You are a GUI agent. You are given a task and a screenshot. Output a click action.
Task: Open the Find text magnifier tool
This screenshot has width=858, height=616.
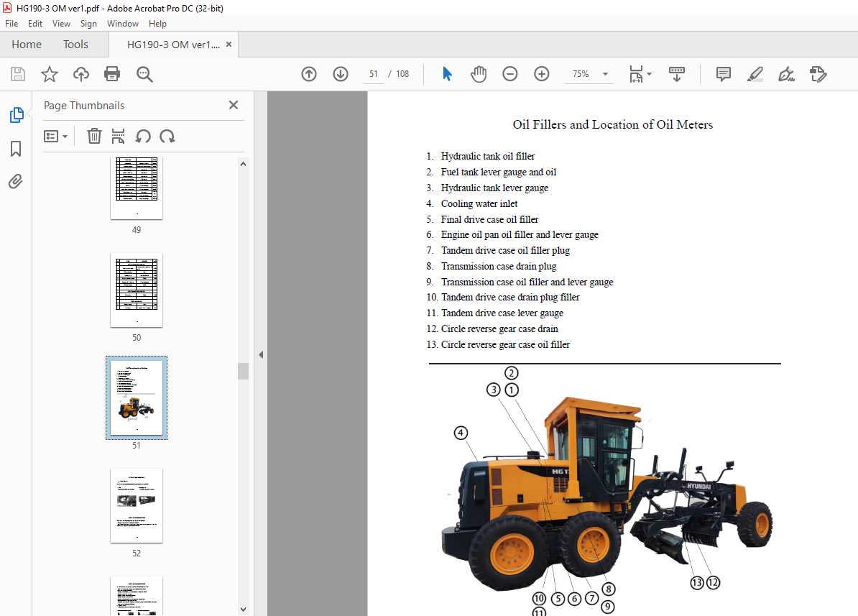[x=144, y=74]
